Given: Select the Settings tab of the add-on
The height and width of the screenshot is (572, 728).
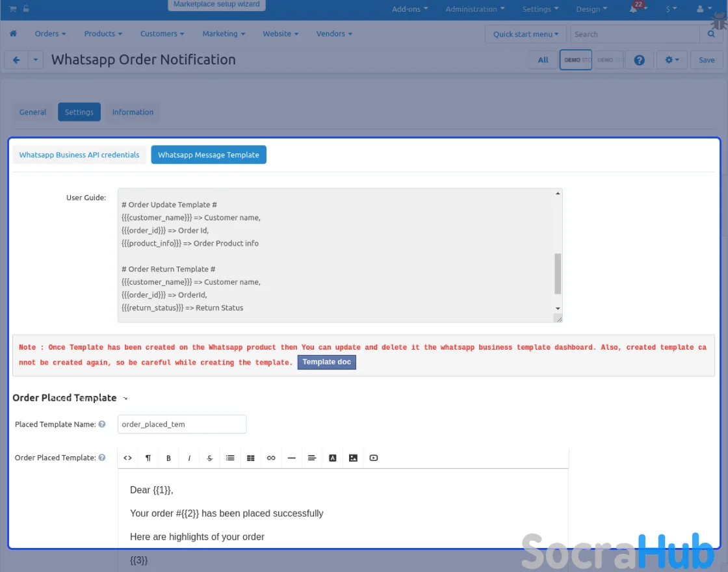Looking at the screenshot, I should point(79,112).
